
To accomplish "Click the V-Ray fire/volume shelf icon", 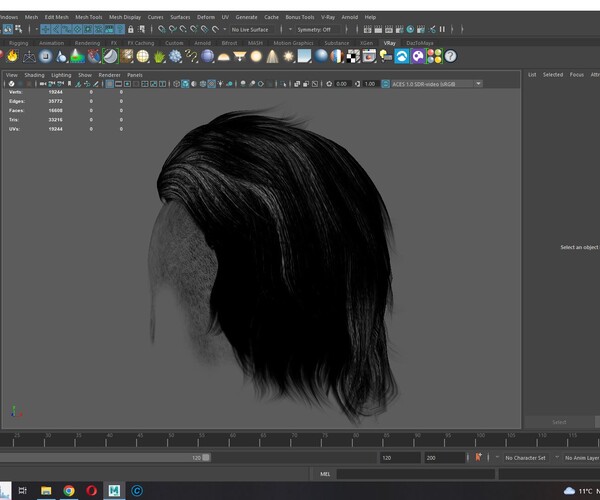I will tap(12, 56).
